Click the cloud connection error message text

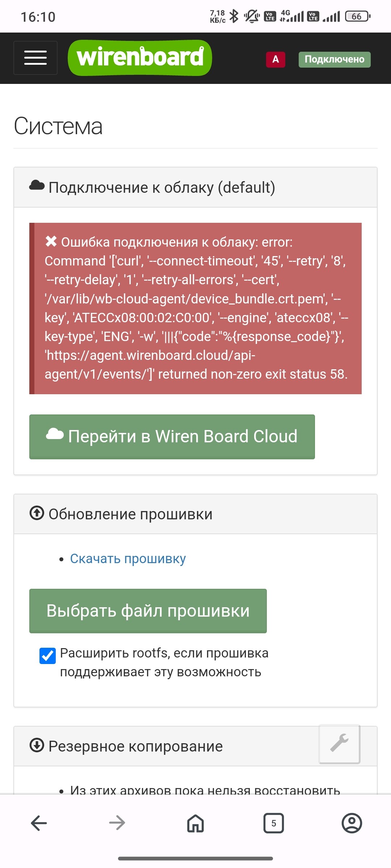coord(196,308)
